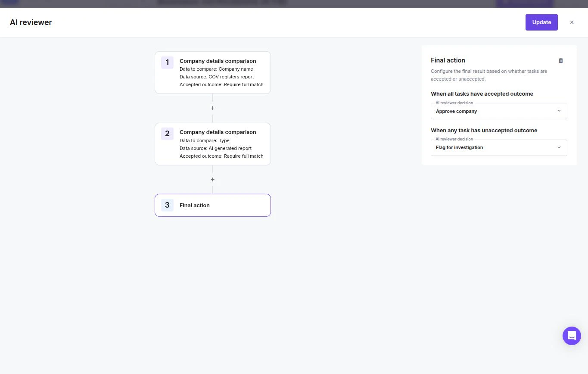Viewport: 588px width, 374px height.
Task: Open the support chat bubble
Action: (572, 336)
